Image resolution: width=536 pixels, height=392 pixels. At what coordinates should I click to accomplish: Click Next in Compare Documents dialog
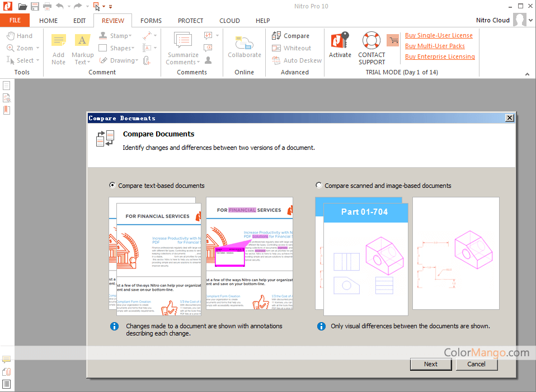pos(431,364)
